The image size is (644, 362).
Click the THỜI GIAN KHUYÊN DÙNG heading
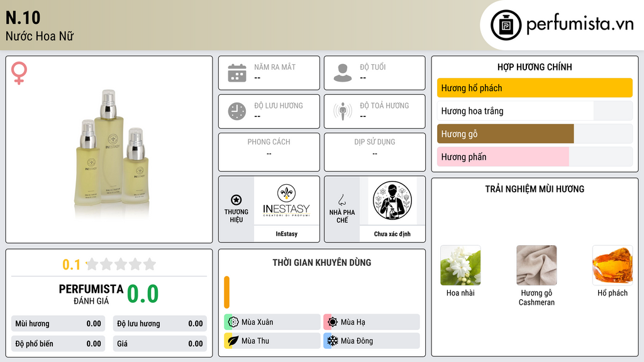coord(322,263)
